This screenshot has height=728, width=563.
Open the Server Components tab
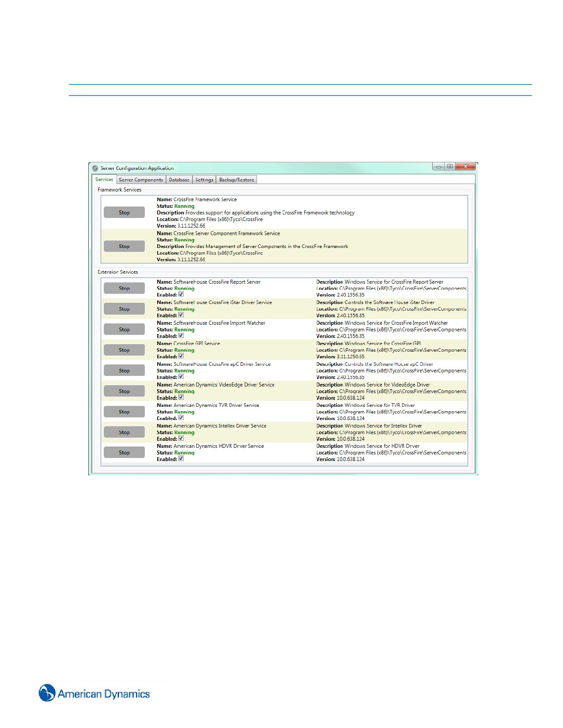pyautogui.click(x=141, y=180)
